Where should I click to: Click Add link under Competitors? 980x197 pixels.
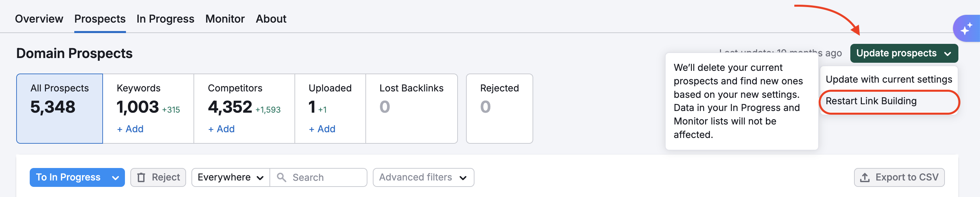pos(222,129)
